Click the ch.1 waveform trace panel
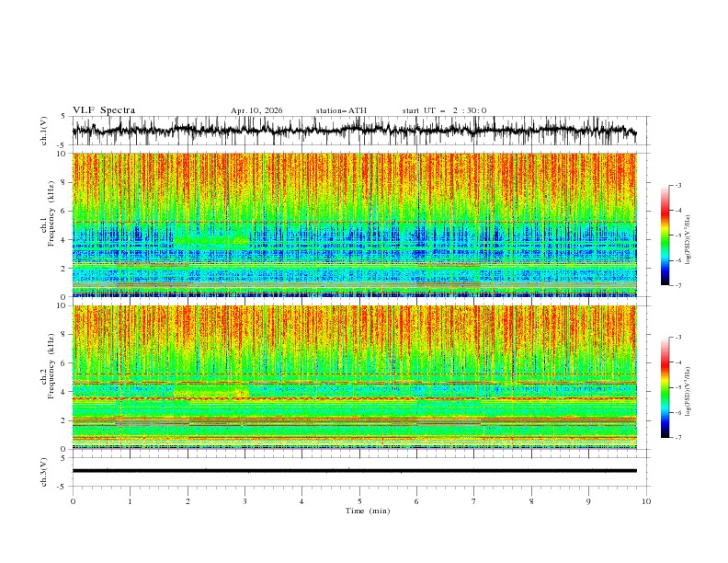Viewport: 728px width, 563px height. pos(360,131)
